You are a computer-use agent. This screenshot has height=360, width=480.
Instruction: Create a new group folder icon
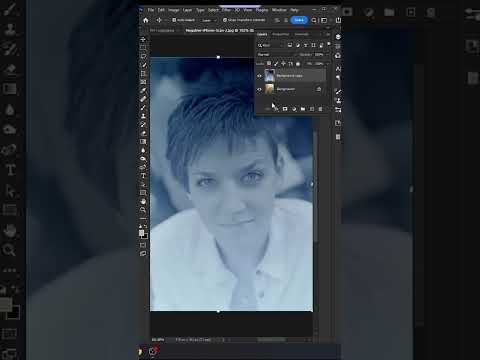coord(303,109)
